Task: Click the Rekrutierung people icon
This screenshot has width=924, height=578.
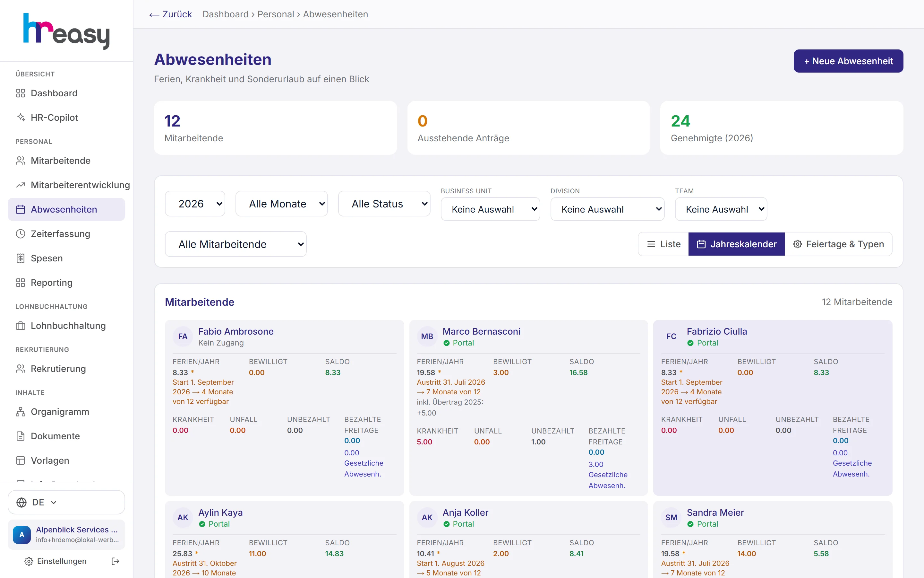Action: click(x=21, y=369)
